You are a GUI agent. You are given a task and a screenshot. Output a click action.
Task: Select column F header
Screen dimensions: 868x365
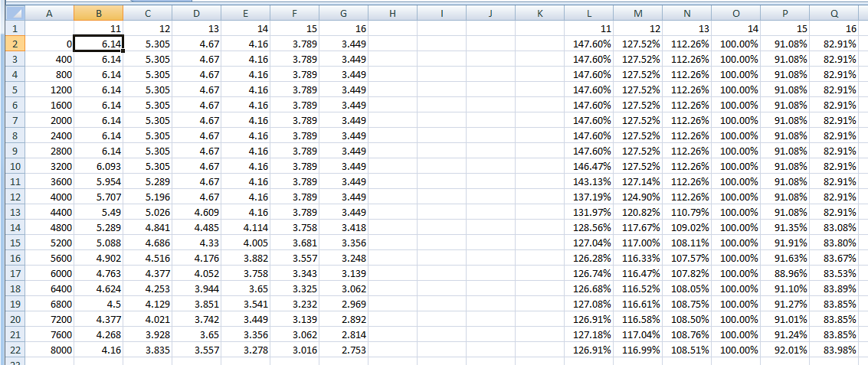pyautogui.click(x=294, y=13)
